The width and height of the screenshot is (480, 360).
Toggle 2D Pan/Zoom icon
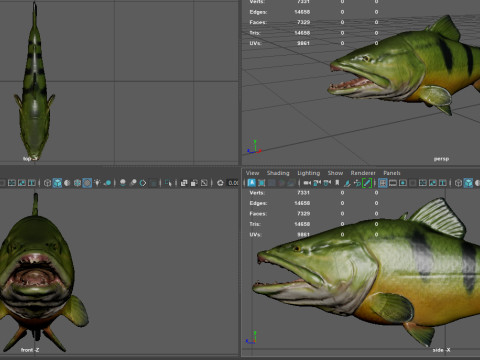[357, 183]
